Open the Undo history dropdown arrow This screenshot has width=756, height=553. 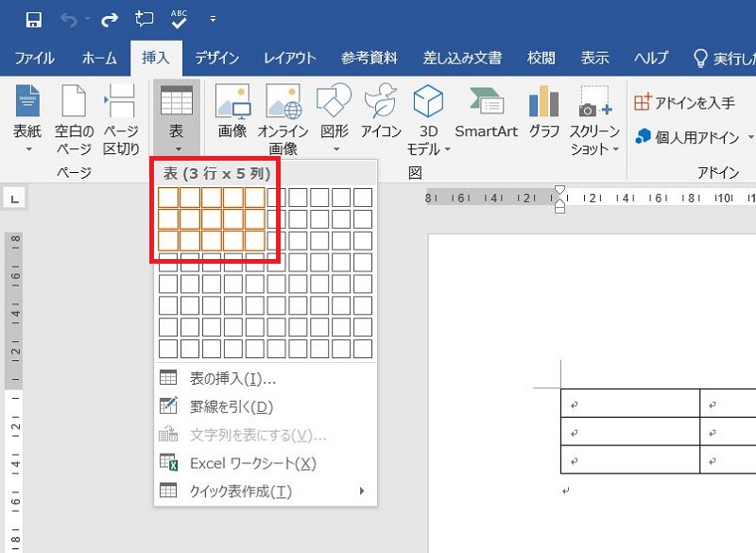coord(87,19)
